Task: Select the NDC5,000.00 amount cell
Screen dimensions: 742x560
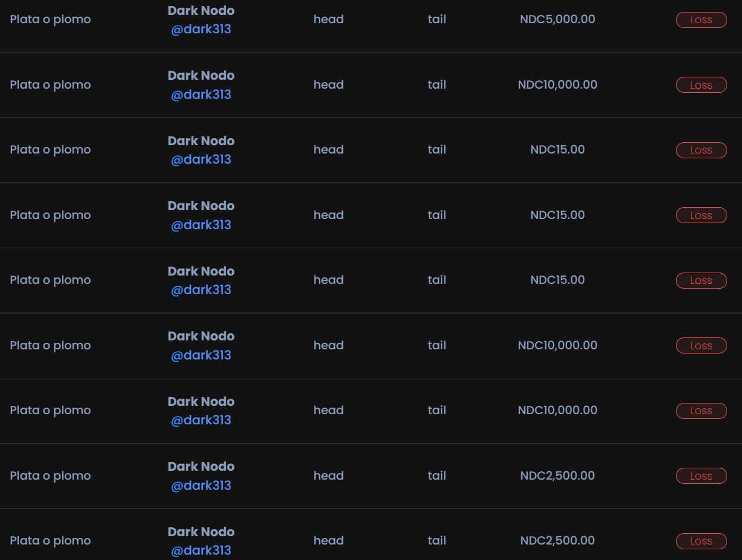Action: click(558, 19)
